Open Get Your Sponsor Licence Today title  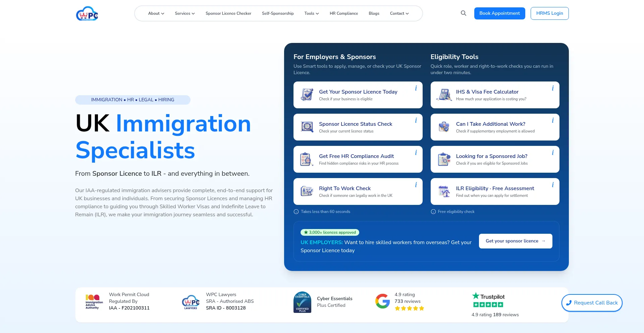(x=358, y=92)
